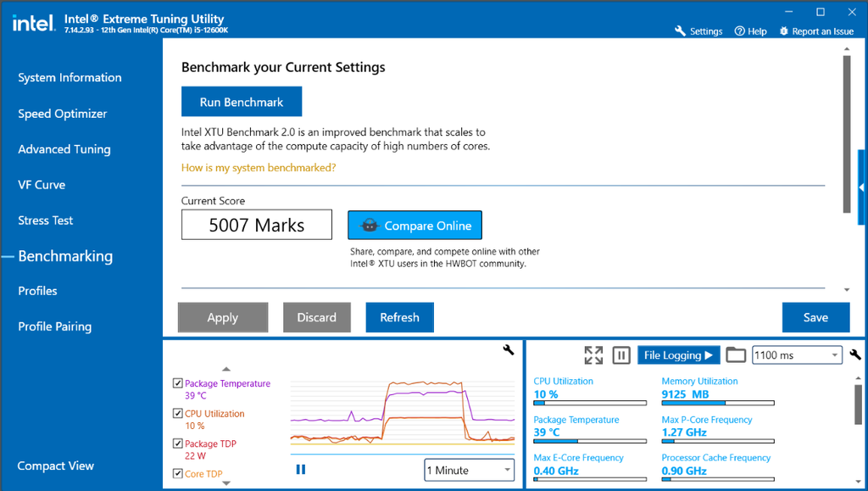Open the VF Curve section

click(x=42, y=185)
